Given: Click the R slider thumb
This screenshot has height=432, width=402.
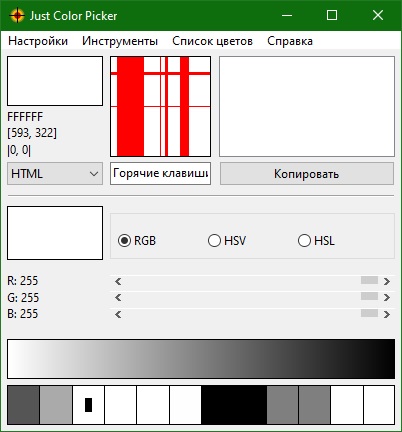Looking at the screenshot, I should [369, 280].
